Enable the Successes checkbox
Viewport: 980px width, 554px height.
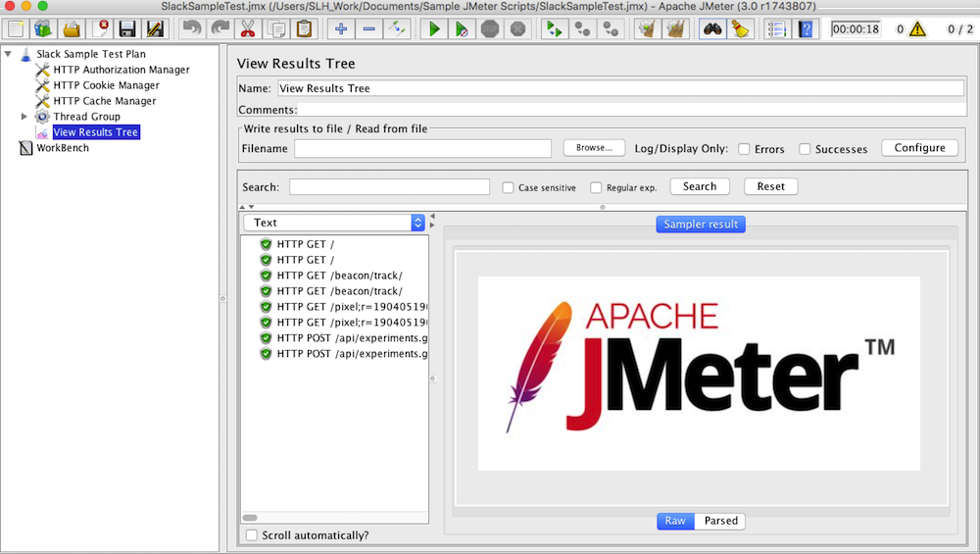[x=805, y=149]
